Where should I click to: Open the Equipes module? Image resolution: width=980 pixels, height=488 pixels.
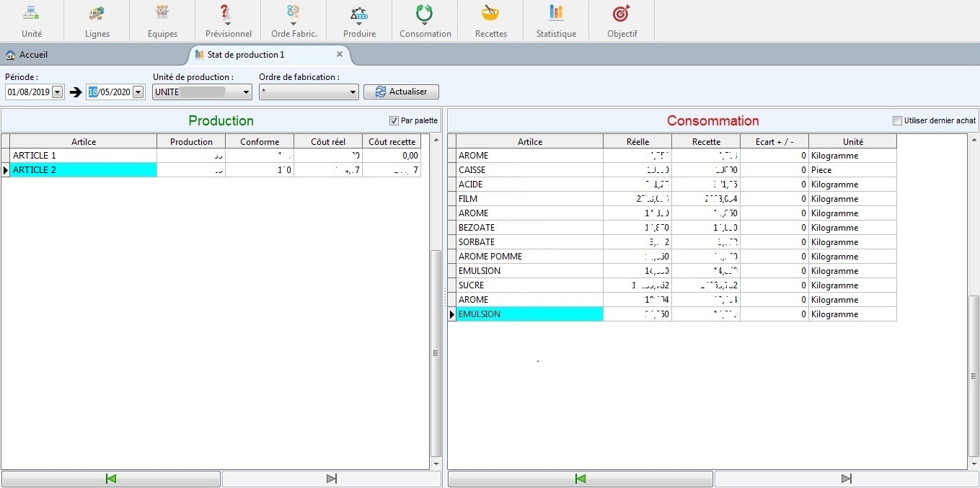162,20
